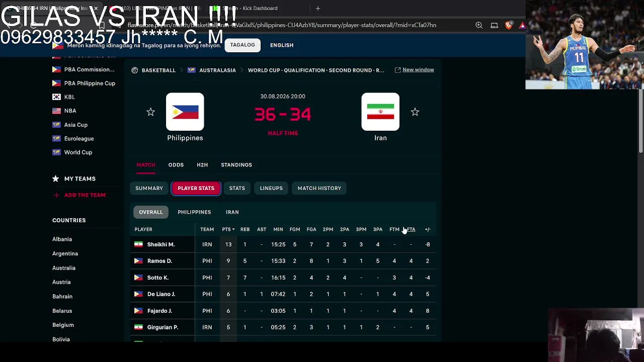Switch language to TAGALOG
644x362 pixels.
[x=243, y=45]
